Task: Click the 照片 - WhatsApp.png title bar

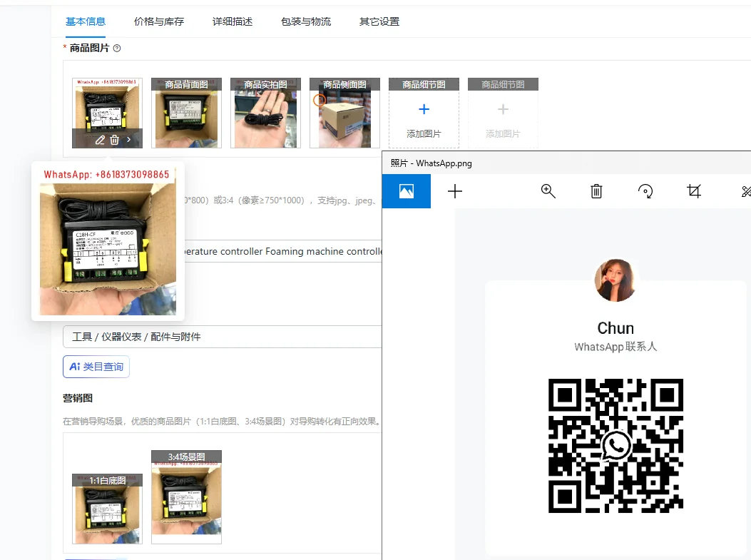Action: (566, 163)
